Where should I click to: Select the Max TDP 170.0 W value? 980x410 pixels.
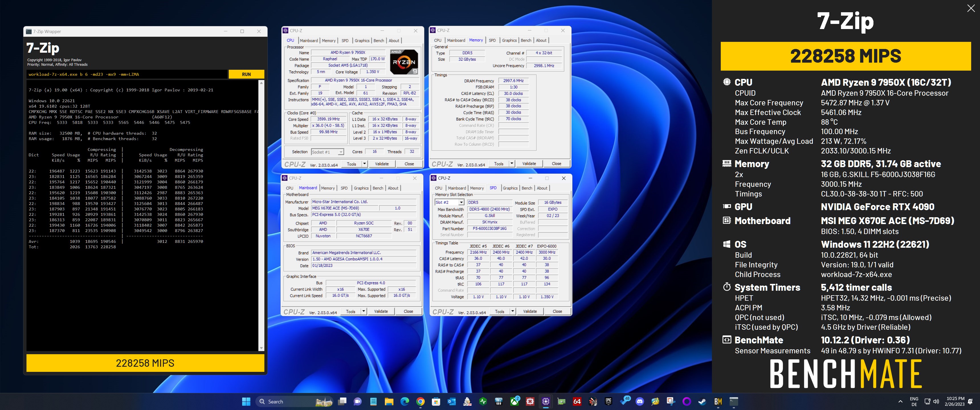tap(377, 59)
